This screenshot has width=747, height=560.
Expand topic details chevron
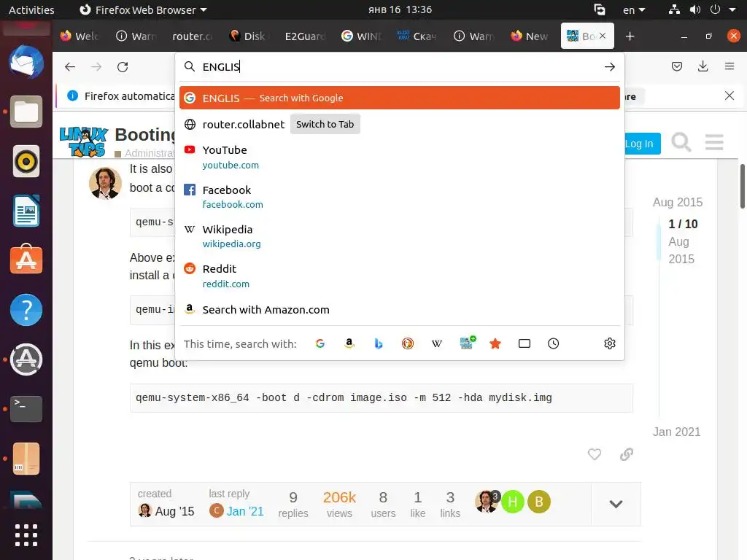pos(616,504)
